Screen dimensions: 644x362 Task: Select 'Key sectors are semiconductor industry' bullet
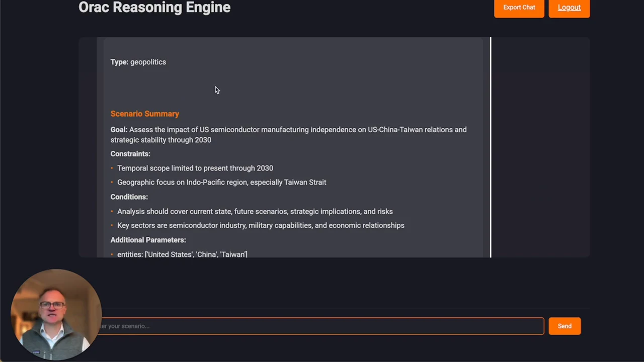point(261,225)
